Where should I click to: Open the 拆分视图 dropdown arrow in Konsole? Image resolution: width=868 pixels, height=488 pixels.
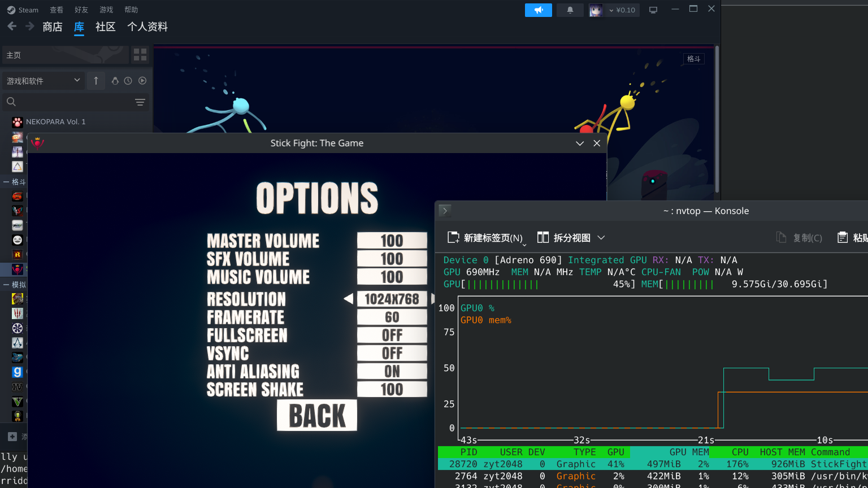[601, 237]
